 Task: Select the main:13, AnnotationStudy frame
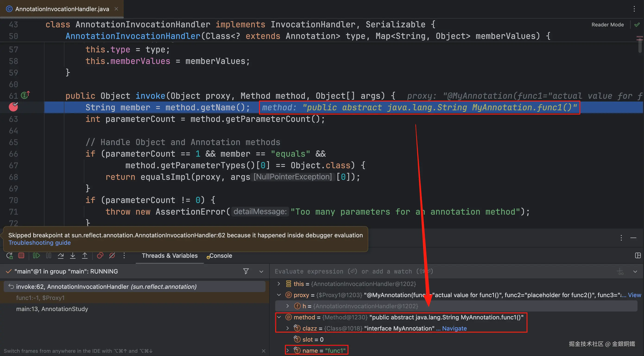135,309
